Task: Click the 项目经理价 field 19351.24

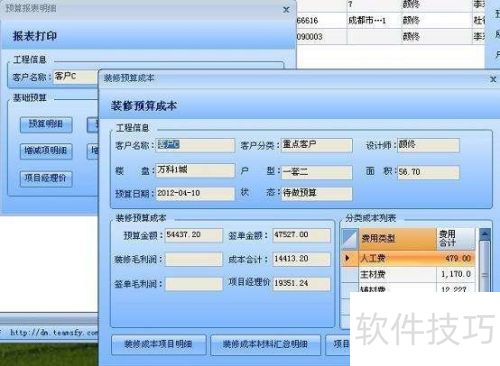Action: (301, 284)
